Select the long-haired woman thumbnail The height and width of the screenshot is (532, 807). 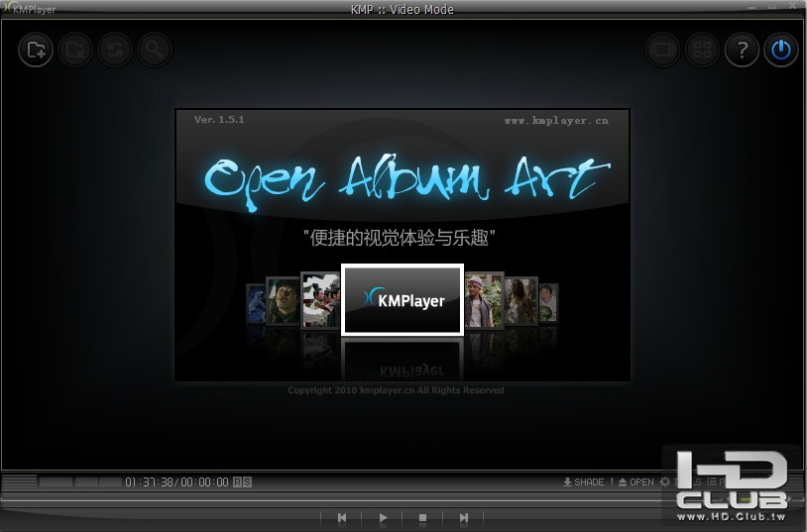point(521,301)
